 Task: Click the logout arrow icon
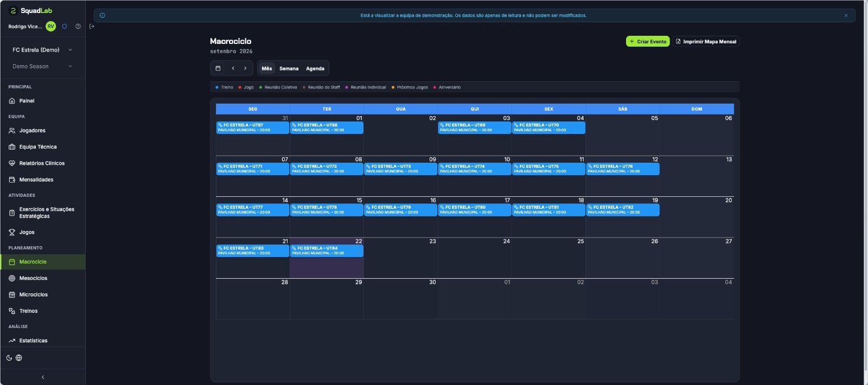coord(92,26)
